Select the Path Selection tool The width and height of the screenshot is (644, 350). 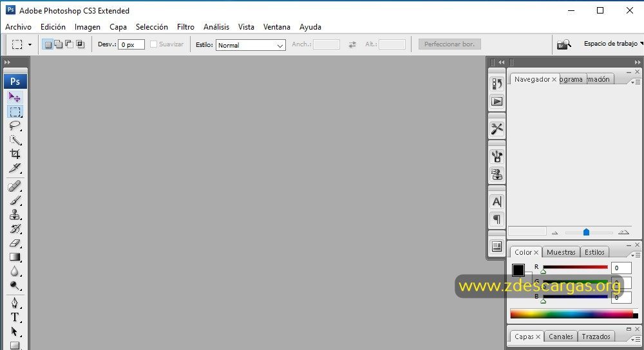[15, 331]
